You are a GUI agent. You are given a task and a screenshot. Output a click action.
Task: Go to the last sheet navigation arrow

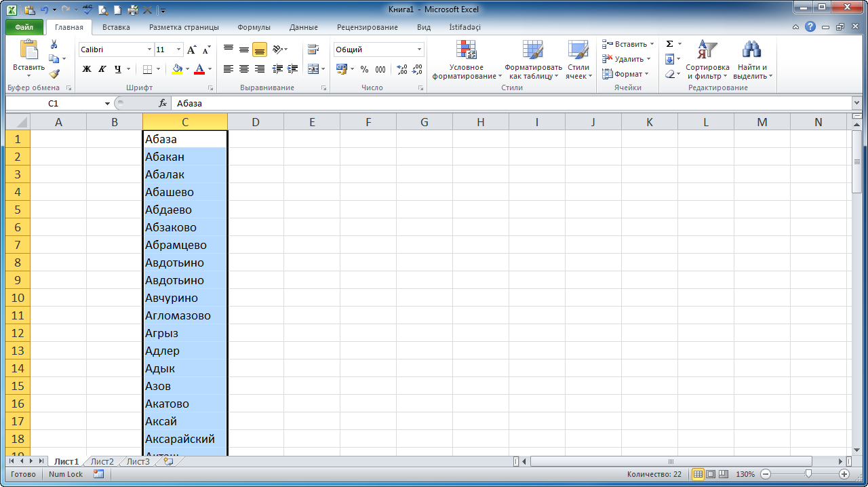tap(41, 461)
